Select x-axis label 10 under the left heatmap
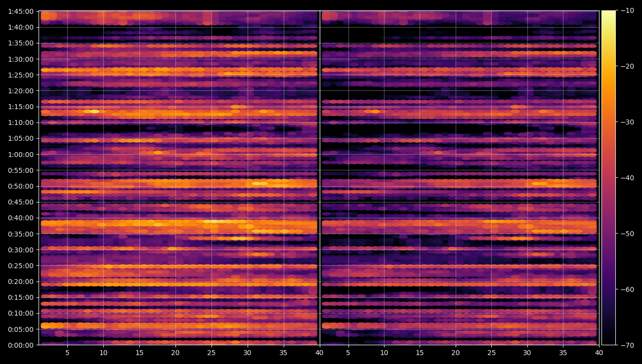 [x=103, y=353]
